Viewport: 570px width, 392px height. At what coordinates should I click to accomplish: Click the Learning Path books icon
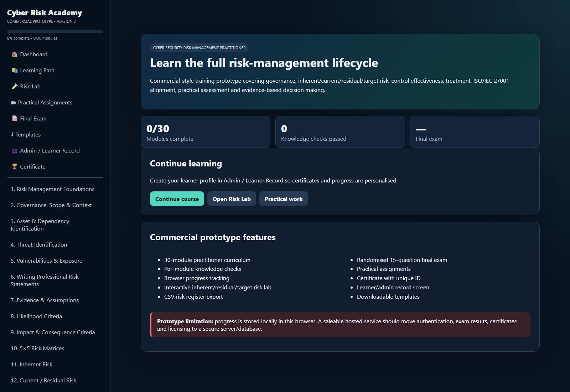tap(15, 70)
